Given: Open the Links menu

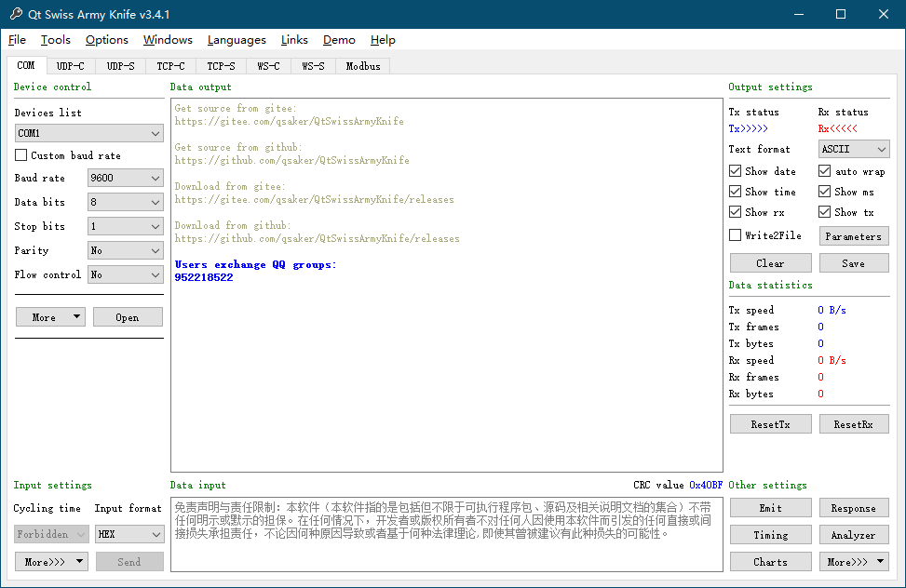Looking at the screenshot, I should [x=294, y=40].
